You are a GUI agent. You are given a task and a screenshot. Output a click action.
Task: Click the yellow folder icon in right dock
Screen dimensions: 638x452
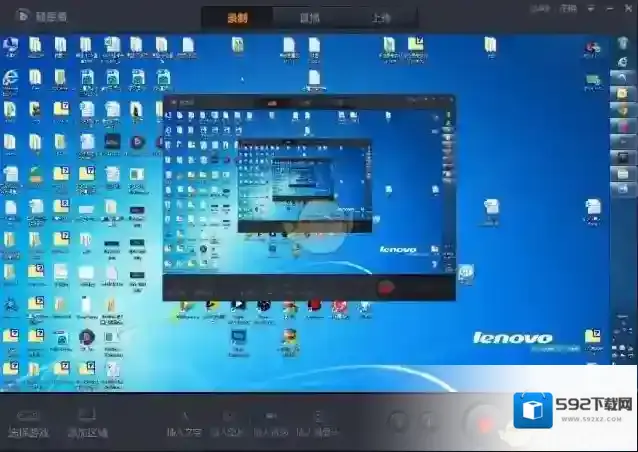point(620,92)
